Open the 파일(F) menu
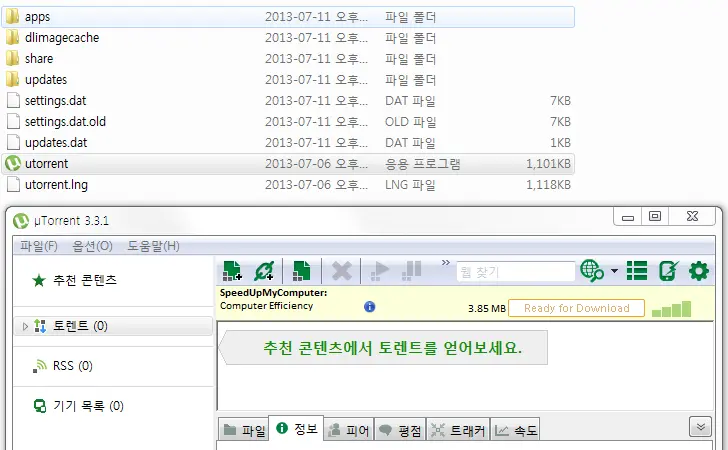Image resolution: width=728 pixels, height=450 pixels. click(39, 245)
